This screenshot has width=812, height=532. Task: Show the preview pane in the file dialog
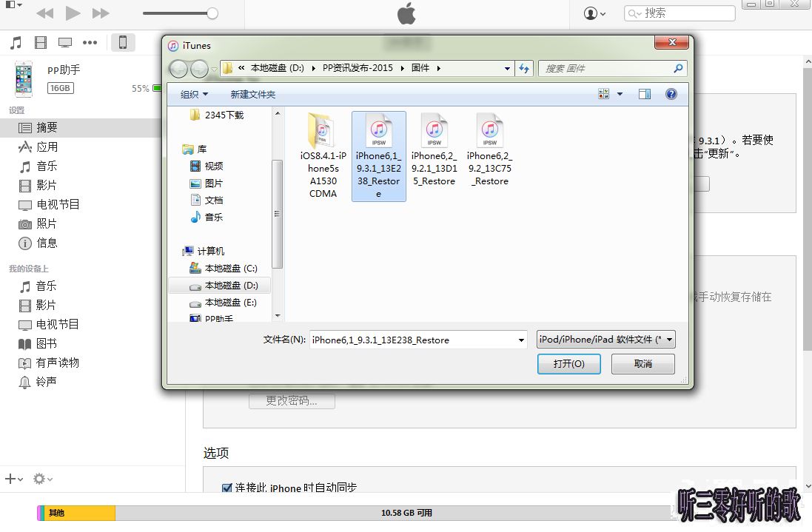pos(644,94)
